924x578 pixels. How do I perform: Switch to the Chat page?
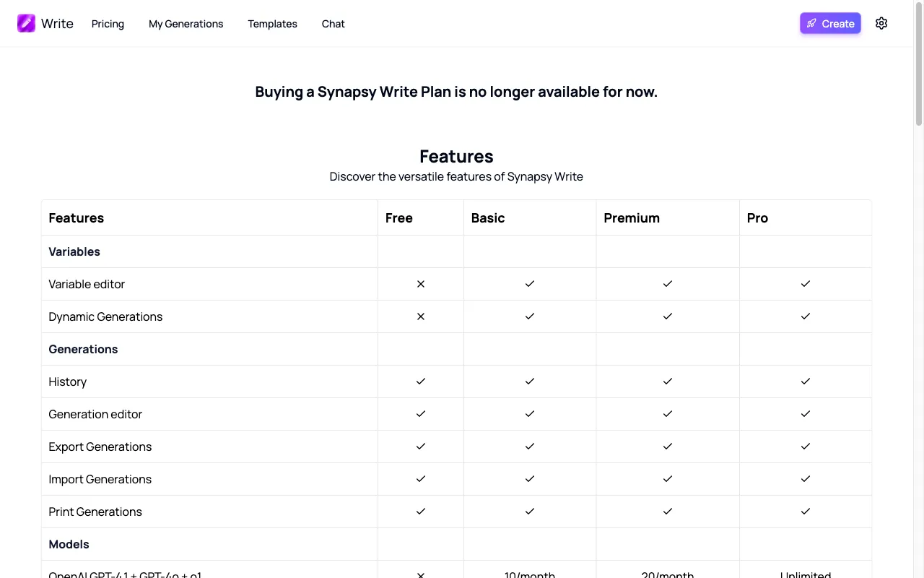333,24
